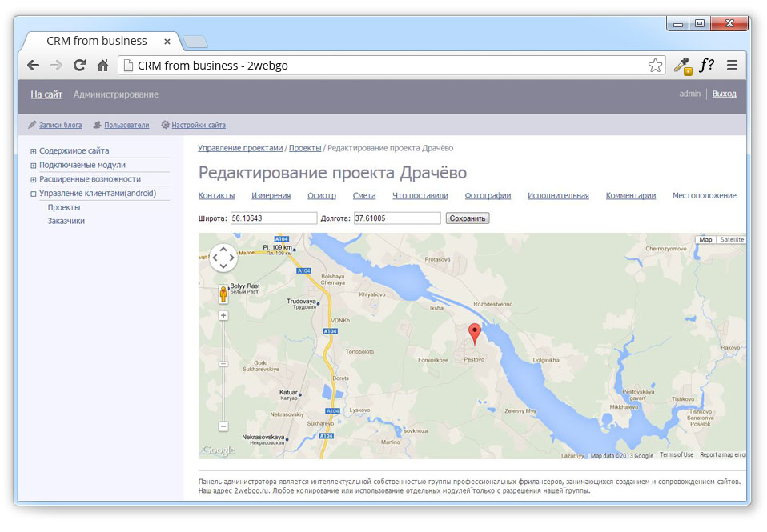767x532 pixels.
Task: Click the browser forward arrow
Action: click(56, 65)
